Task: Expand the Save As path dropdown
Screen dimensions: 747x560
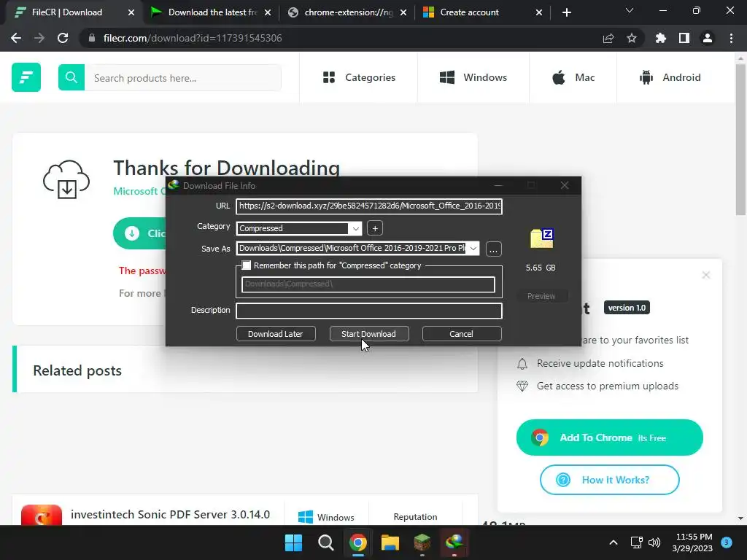Action: (473, 249)
